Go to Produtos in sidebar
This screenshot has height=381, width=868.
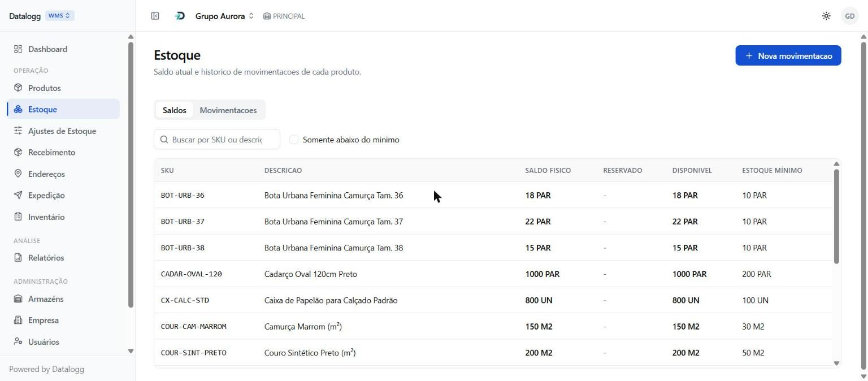pos(63,88)
